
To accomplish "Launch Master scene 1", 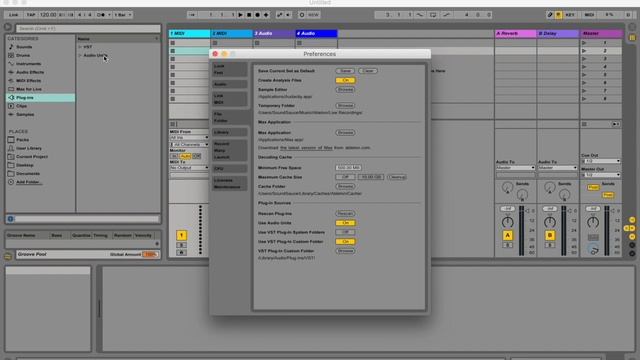I will [584, 43].
